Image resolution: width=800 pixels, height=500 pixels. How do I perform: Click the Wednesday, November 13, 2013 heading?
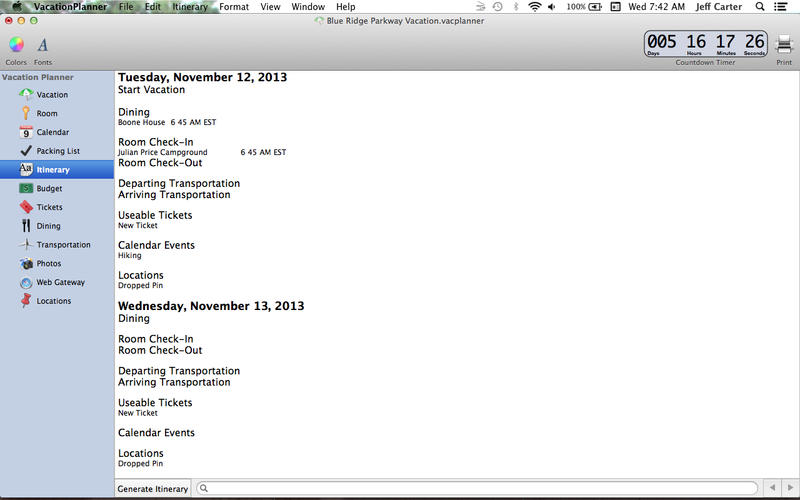click(211, 306)
